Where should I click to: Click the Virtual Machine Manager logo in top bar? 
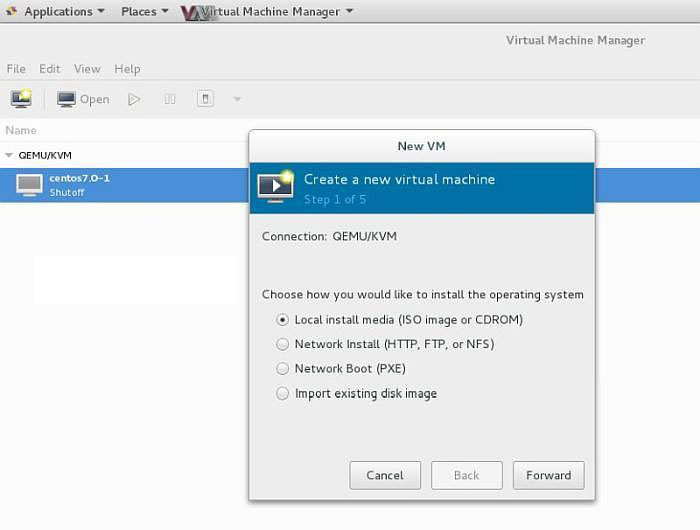(x=196, y=12)
